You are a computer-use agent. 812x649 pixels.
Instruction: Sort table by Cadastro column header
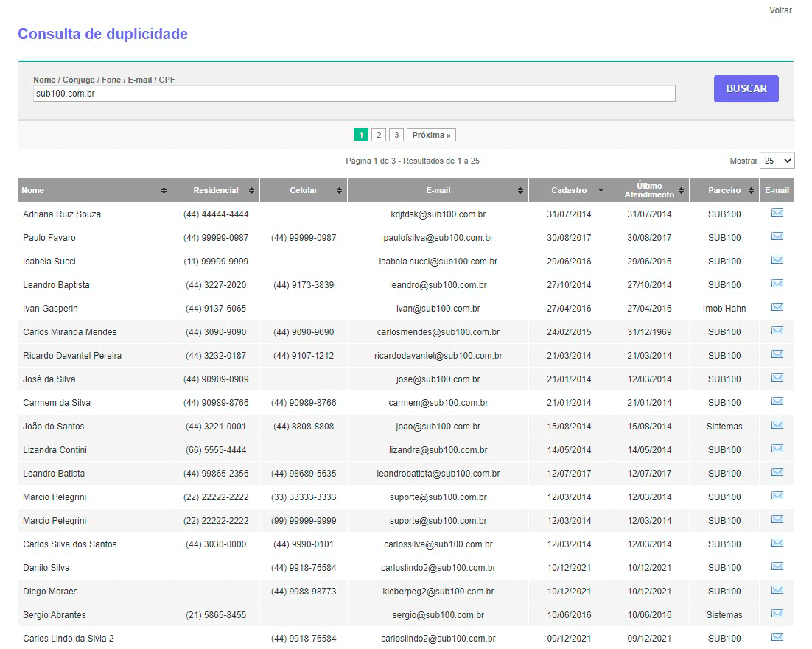569,190
